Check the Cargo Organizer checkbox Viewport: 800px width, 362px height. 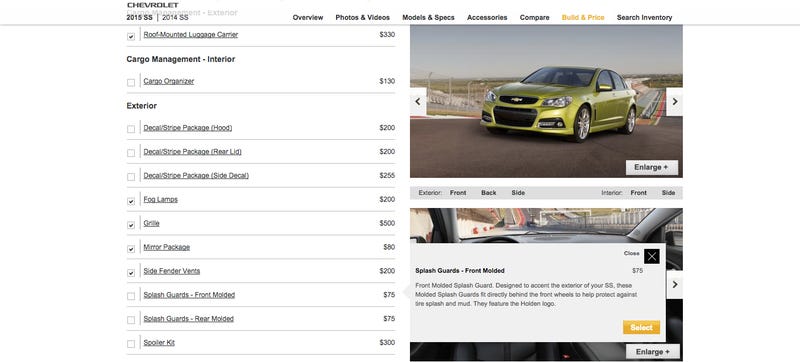tap(131, 82)
